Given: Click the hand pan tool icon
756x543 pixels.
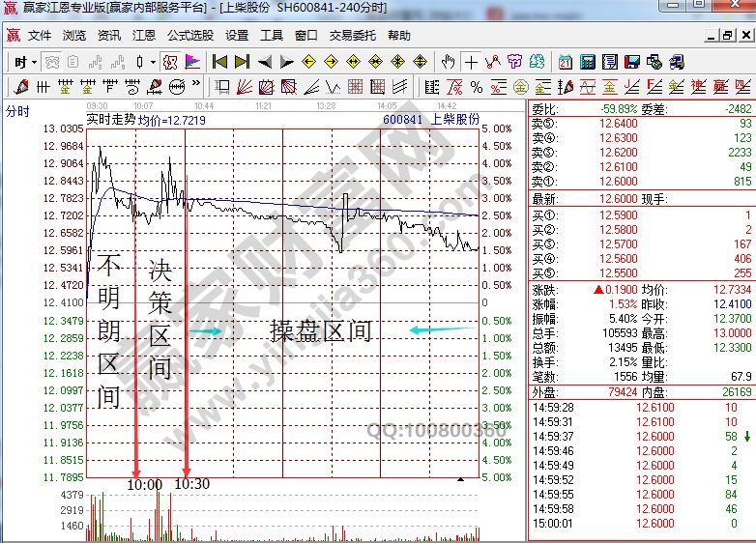Looking at the screenshot, I should tap(448, 62).
